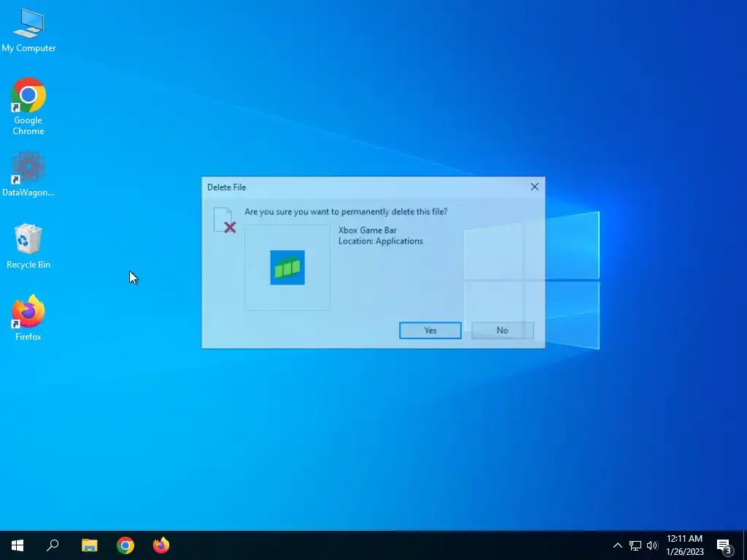Launch Chrome from the taskbar
This screenshot has width=747, height=560.
pos(125,545)
